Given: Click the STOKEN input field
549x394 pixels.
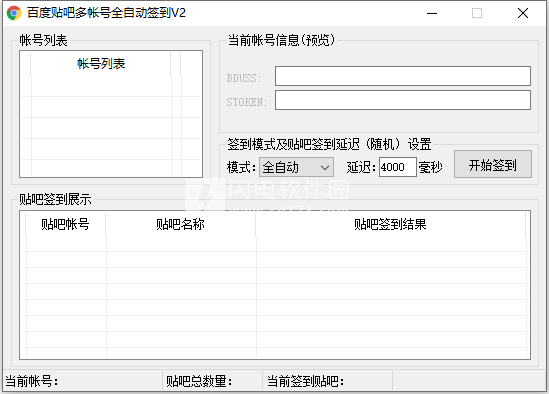Looking at the screenshot, I should (x=403, y=100).
